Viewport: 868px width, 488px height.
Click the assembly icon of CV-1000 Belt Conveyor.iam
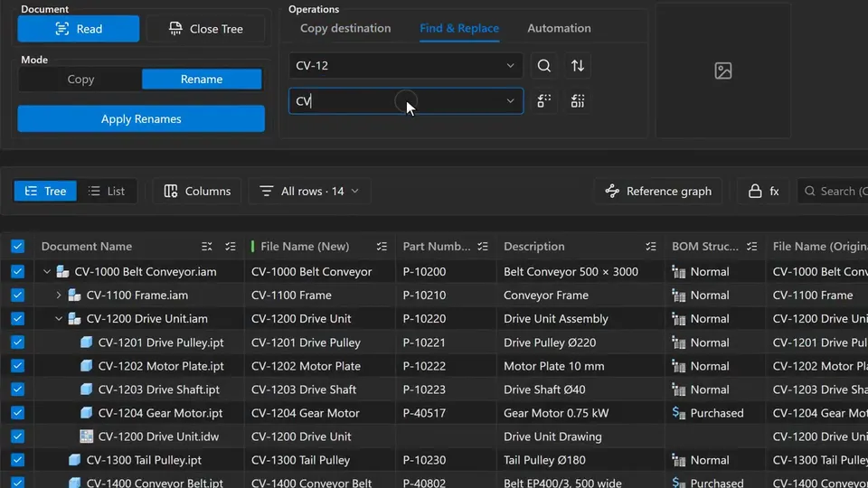(x=62, y=271)
